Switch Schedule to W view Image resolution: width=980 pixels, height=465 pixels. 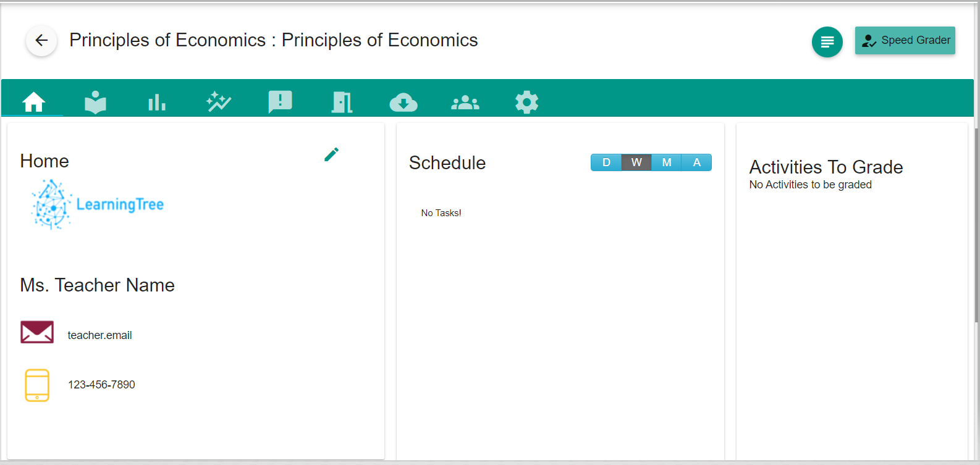pos(636,162)
